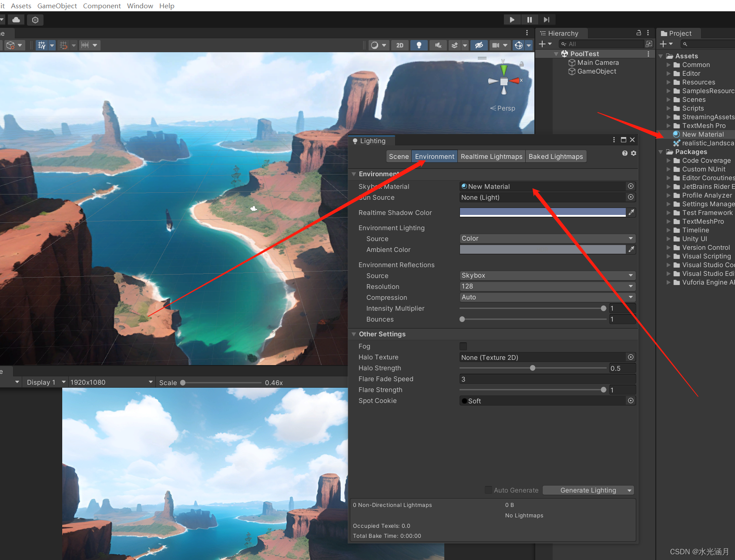The image size is (735, 560).
Task: Click the Intensity Multiplier slider
Action: click(x=533, y=309)
